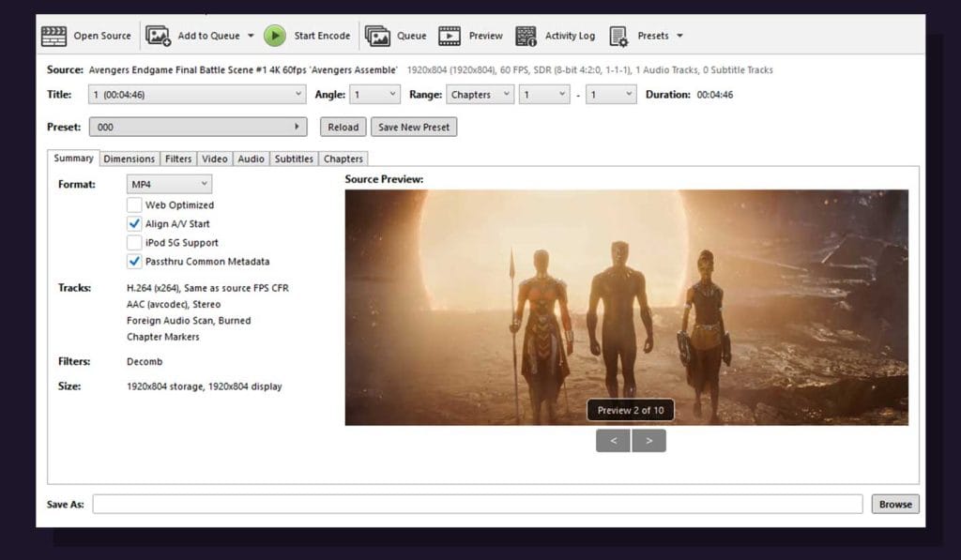Viewport: 961px width, 560px height.
Task: Enable the iPod 5G Support checkbox
Action: 134,243
